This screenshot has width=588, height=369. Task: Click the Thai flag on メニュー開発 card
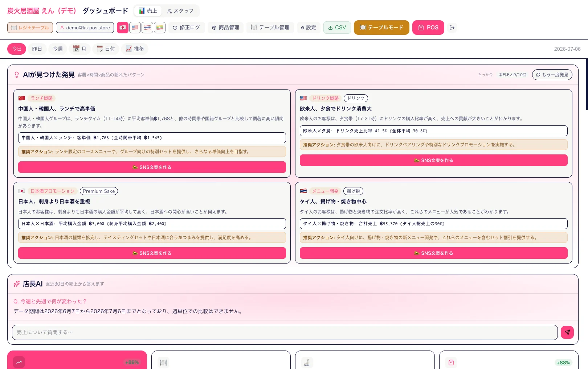point(303,191)
